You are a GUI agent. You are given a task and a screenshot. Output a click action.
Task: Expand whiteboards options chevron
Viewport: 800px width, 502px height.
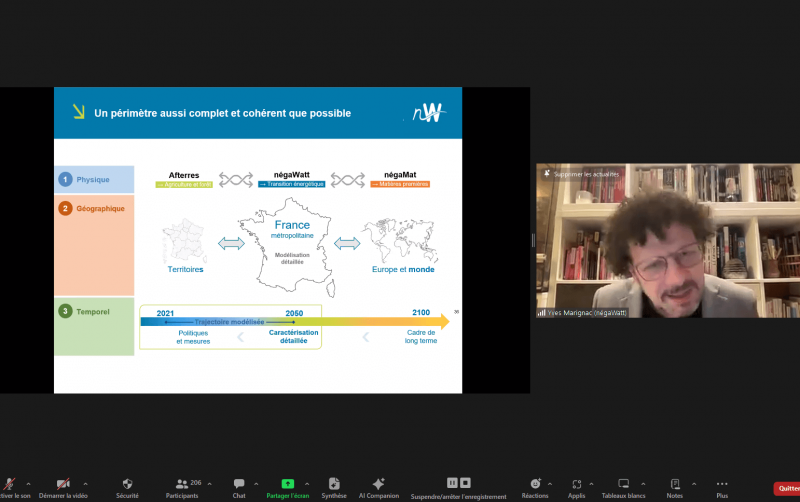(x=643, y=484)
